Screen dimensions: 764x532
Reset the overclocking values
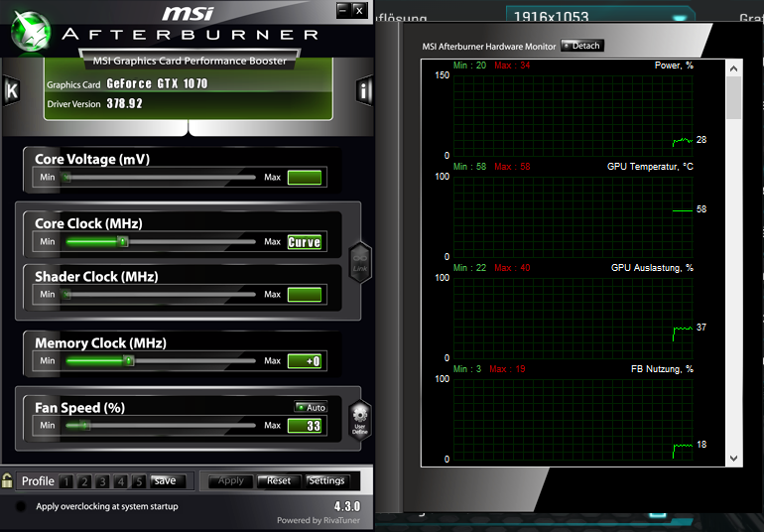point(279,480)
